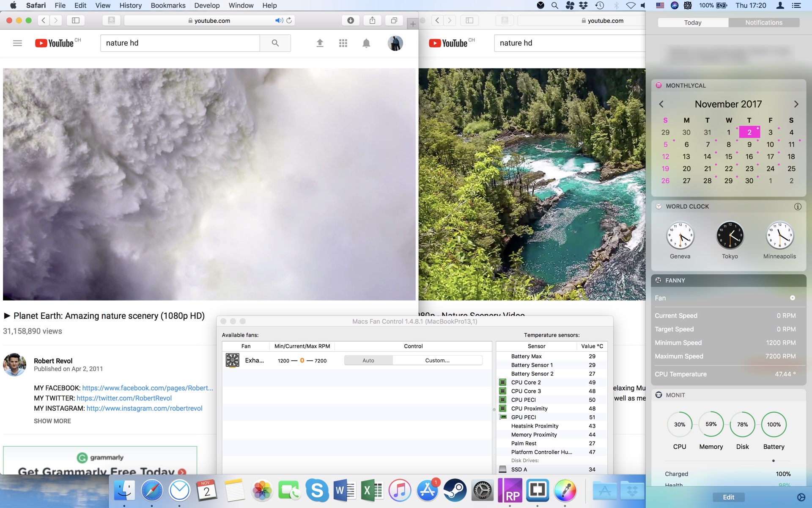Open the Safari History menu
Image resolution: width=812 pixels, height=508 pixels.
[130, 6]
